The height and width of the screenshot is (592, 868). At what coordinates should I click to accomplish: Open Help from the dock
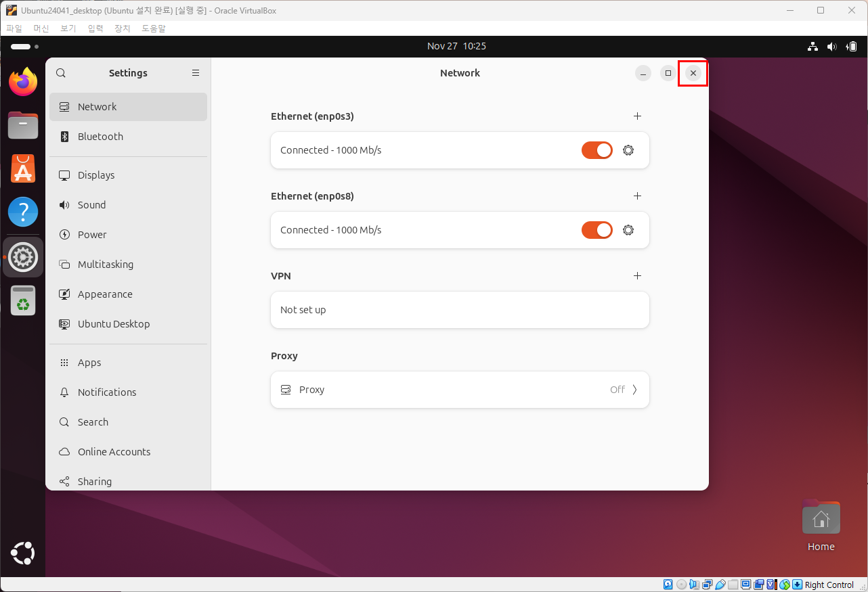click(23, 212)
